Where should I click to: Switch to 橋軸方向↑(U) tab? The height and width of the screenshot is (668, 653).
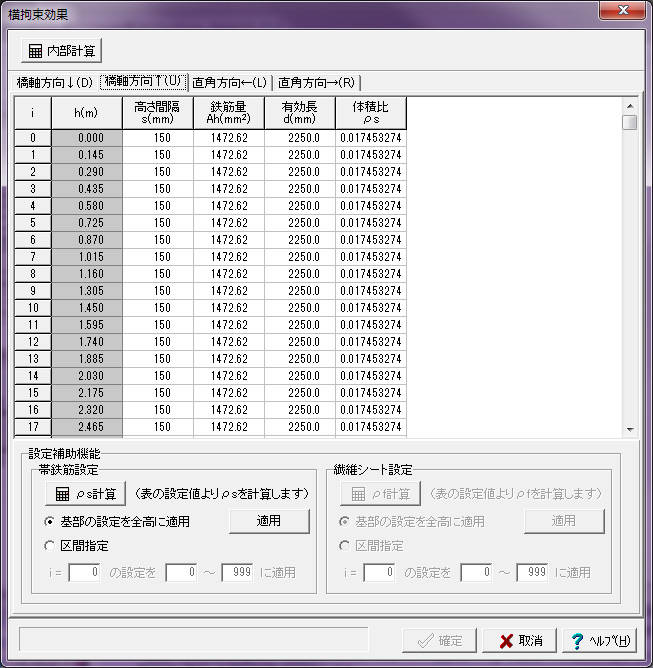coord(143,81)
